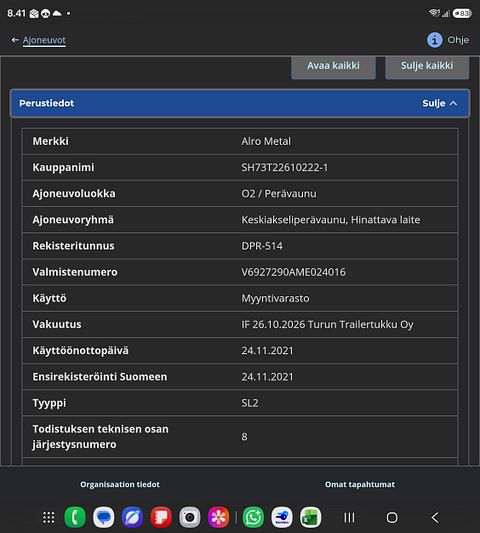Open the Gallery flower icon

[x=218, y=517]
